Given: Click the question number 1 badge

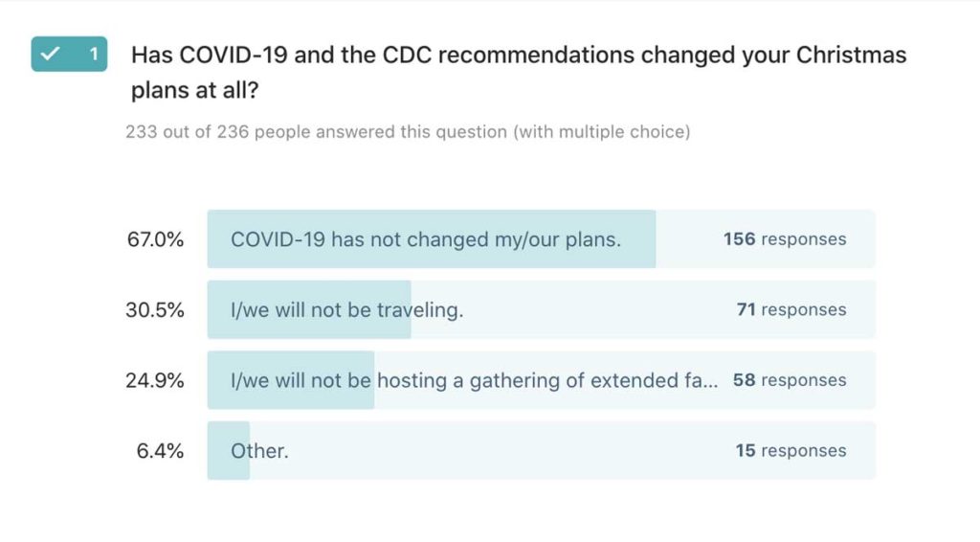Looking at the screenshot, I should tap(93, 54).
